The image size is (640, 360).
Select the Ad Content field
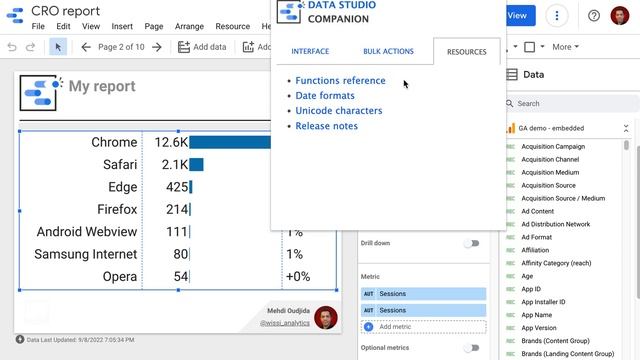pyautogui.click(x=538, y=211)
